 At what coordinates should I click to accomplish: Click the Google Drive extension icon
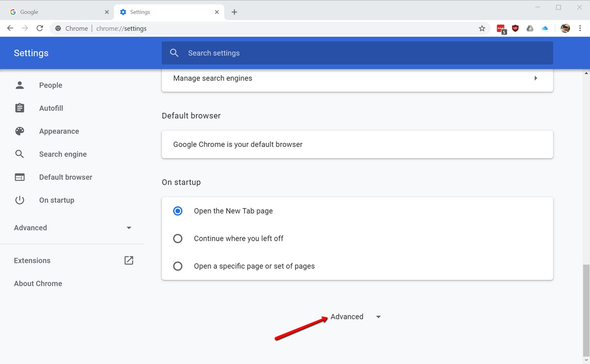pos(530,28)
